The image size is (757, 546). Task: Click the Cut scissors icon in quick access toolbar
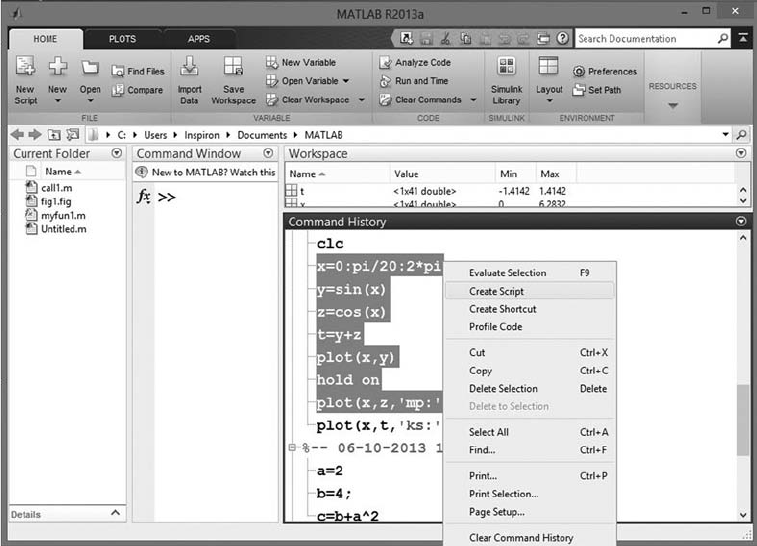tap(445, 39)
